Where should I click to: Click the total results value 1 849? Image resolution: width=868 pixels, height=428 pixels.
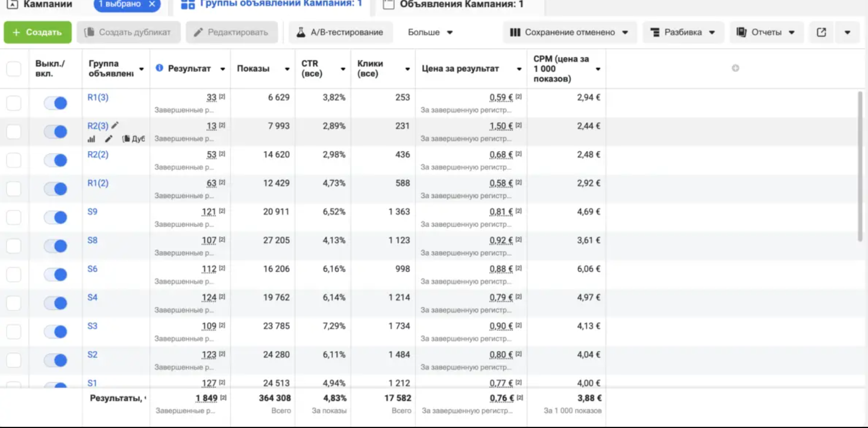point(206,398)
